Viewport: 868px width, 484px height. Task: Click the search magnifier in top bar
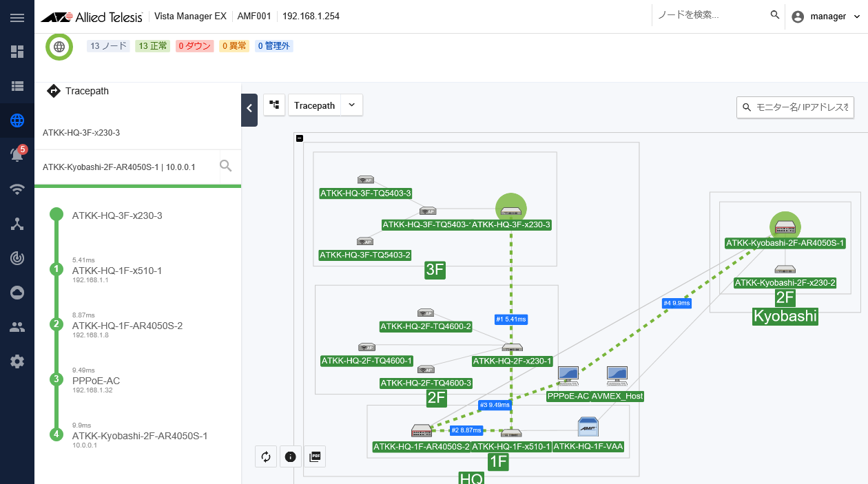pos(775,15)
